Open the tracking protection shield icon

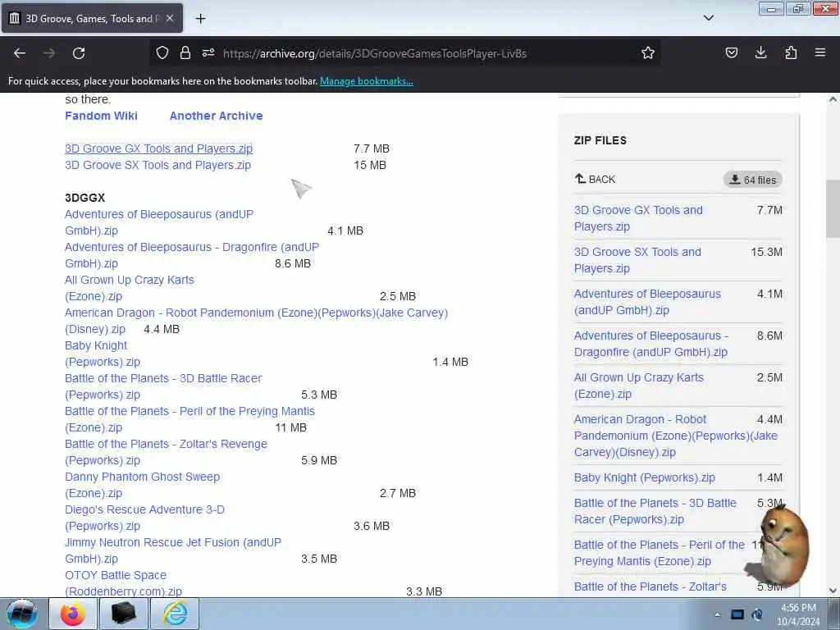click(162, 52)
